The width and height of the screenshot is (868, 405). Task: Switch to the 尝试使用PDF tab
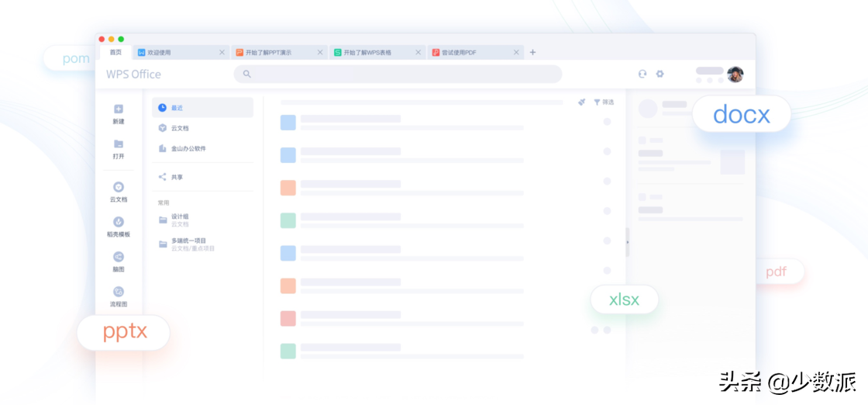(x=476, y=53)
